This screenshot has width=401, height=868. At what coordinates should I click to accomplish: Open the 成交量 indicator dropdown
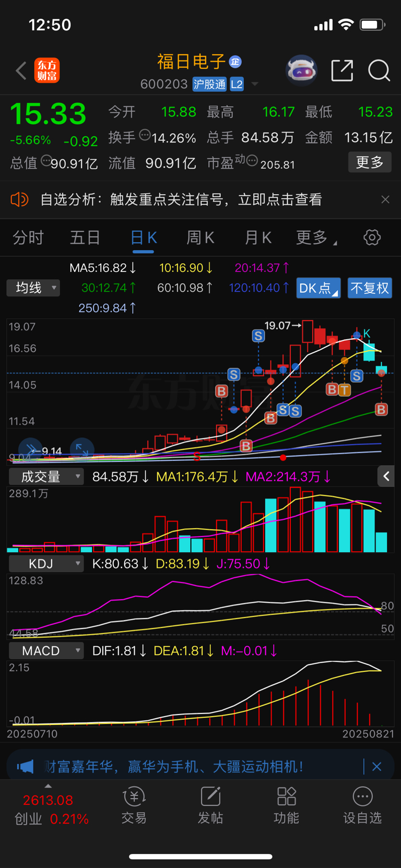46,476
